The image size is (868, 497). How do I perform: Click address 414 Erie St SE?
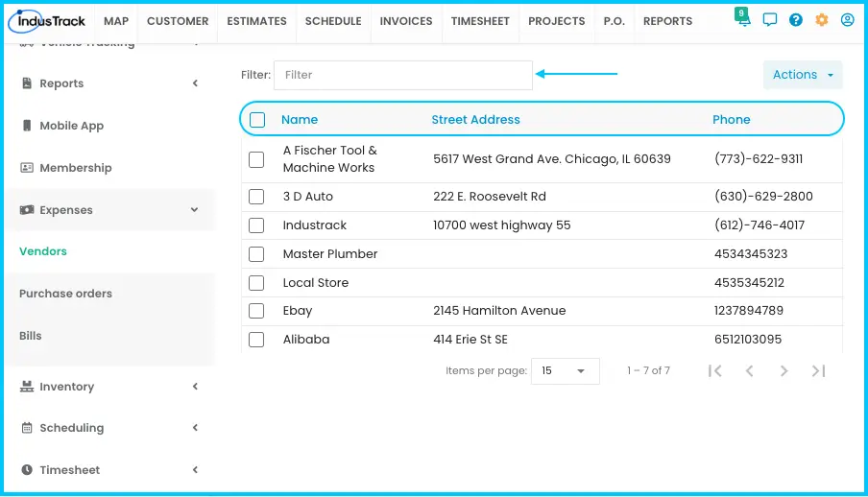[470, 340]
